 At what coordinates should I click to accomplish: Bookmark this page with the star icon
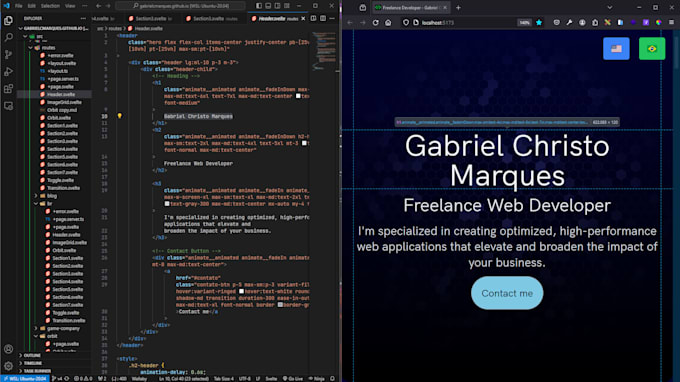point(539,23)
